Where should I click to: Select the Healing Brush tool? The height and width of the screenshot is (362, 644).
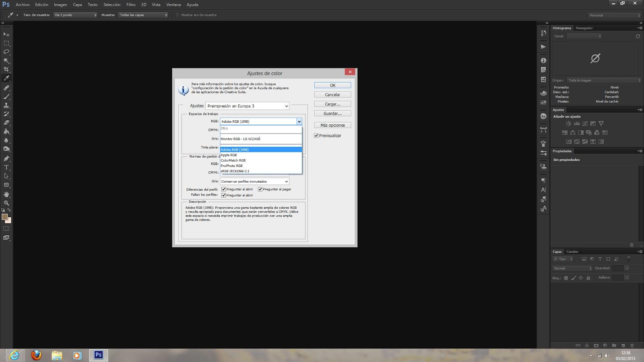tap(6, 88)
